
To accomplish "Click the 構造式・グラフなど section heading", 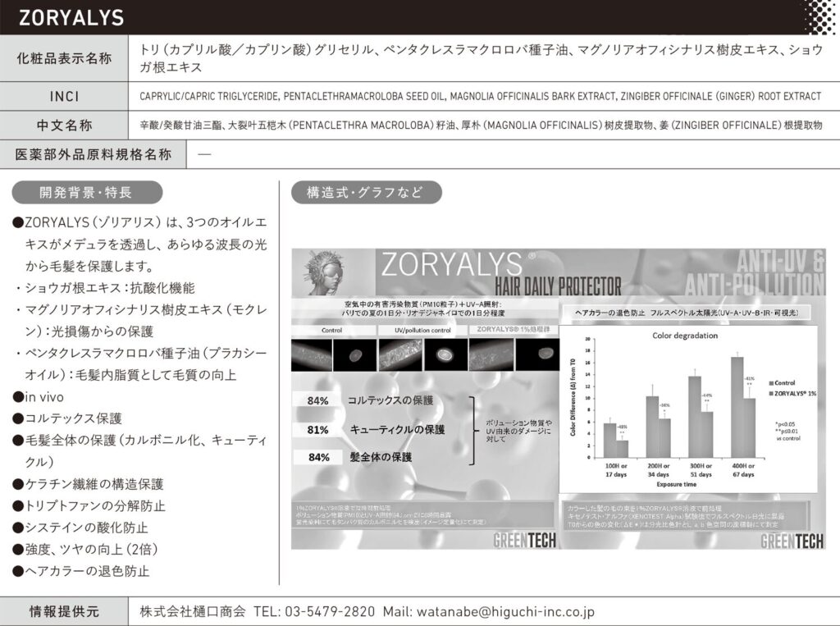I will coord(367,193).
